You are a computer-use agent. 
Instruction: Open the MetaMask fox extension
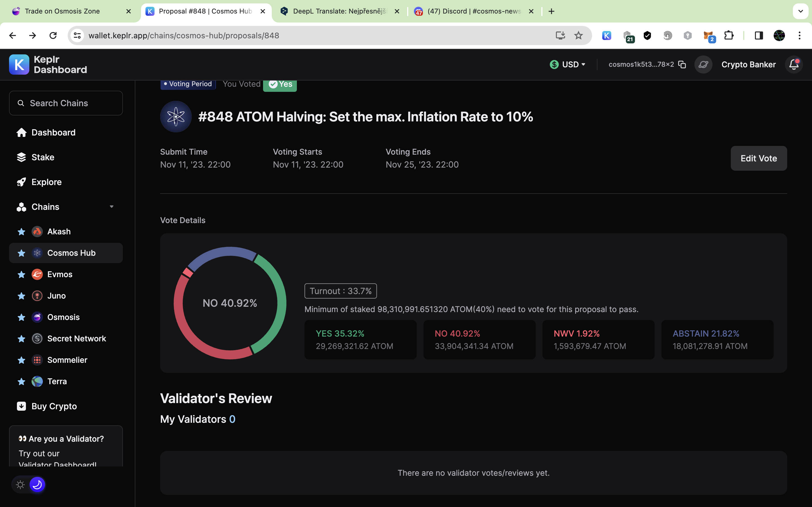tap(708, 35)
